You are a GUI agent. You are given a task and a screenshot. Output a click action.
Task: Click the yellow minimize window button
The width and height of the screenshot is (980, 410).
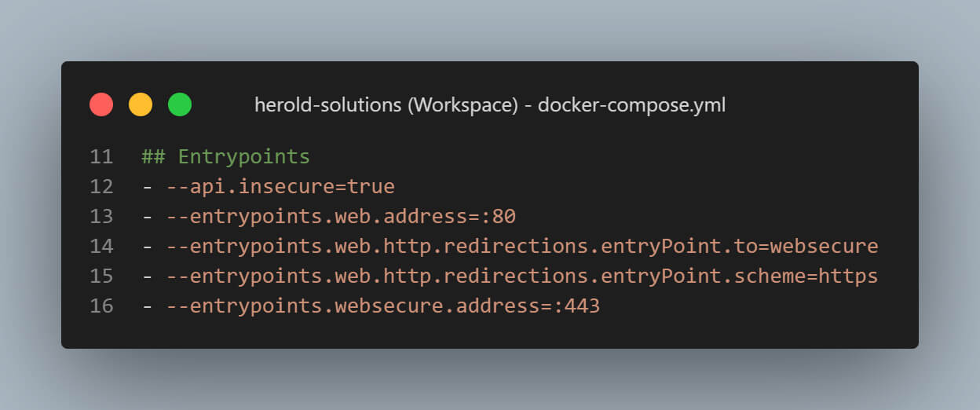[141, 104]
